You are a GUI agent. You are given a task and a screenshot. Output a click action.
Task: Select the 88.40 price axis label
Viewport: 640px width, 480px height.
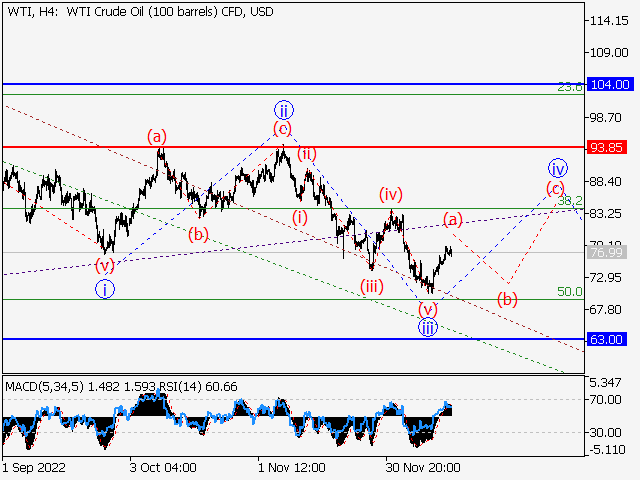coord(606,181)
